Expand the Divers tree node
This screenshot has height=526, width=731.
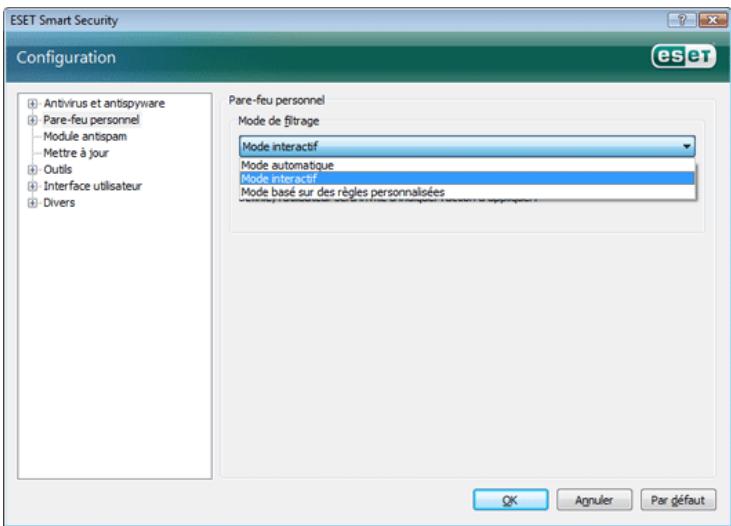pos(32,203)
